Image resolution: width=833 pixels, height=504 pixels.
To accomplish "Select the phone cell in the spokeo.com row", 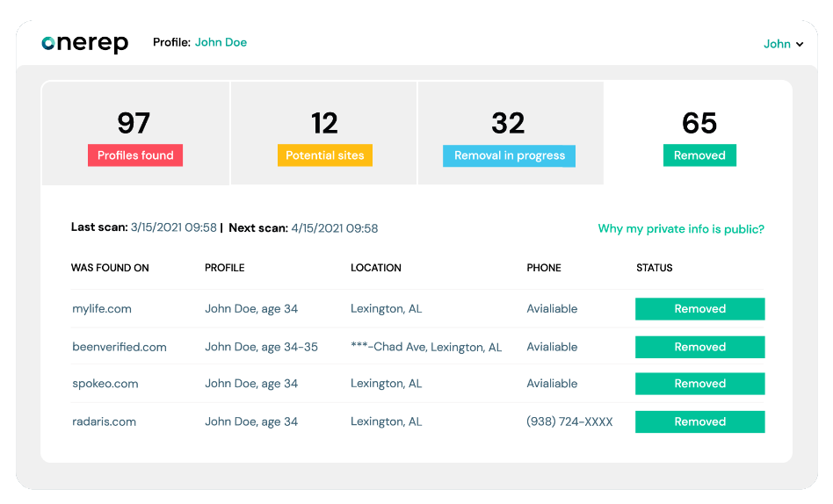I will 552,384.
